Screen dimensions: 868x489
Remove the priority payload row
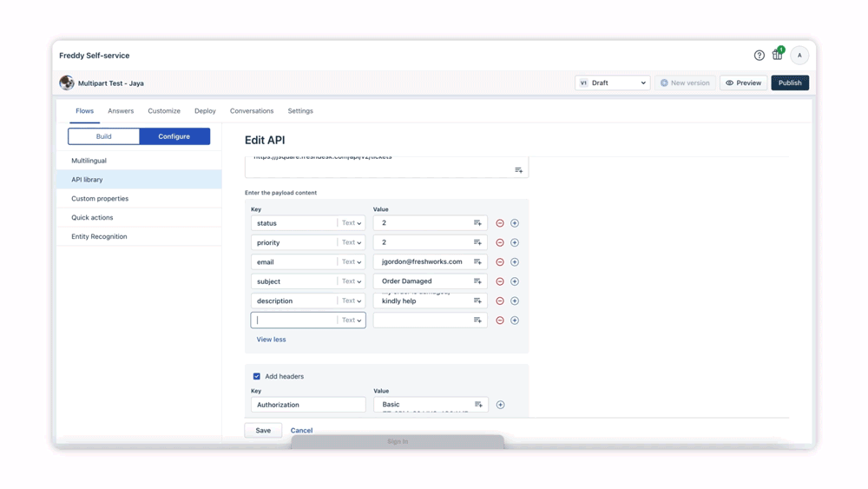tap(500, 242)
